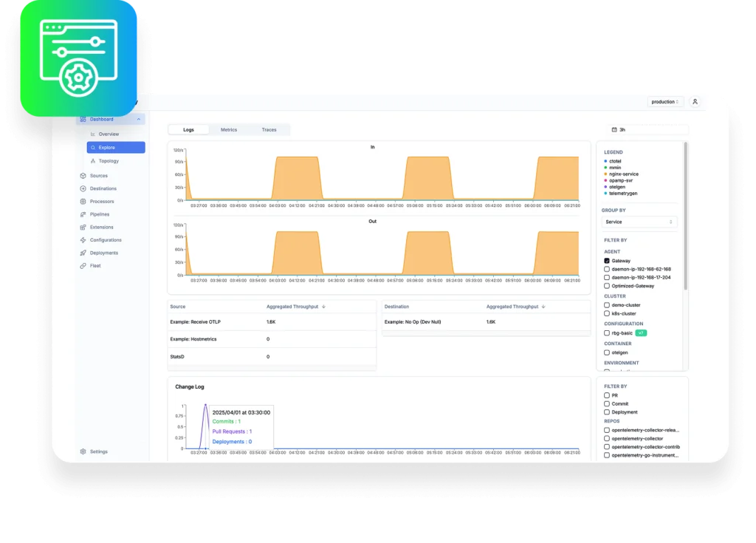Click the nginx-service legend color dot
This screenshot has height=543, width=756.
pyautogui.click(x=606, y=174)
